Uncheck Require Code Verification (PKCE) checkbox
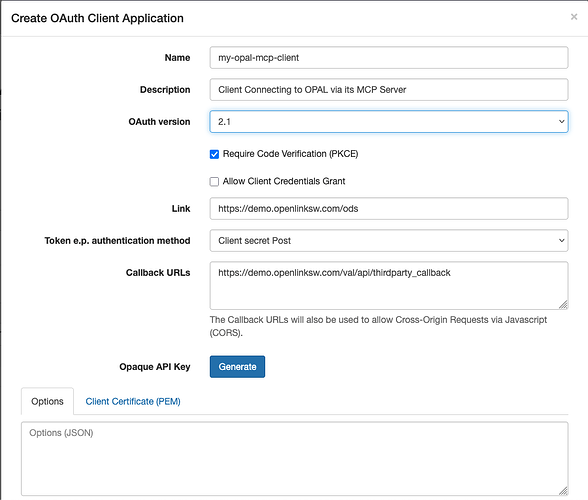 point(214,154)
